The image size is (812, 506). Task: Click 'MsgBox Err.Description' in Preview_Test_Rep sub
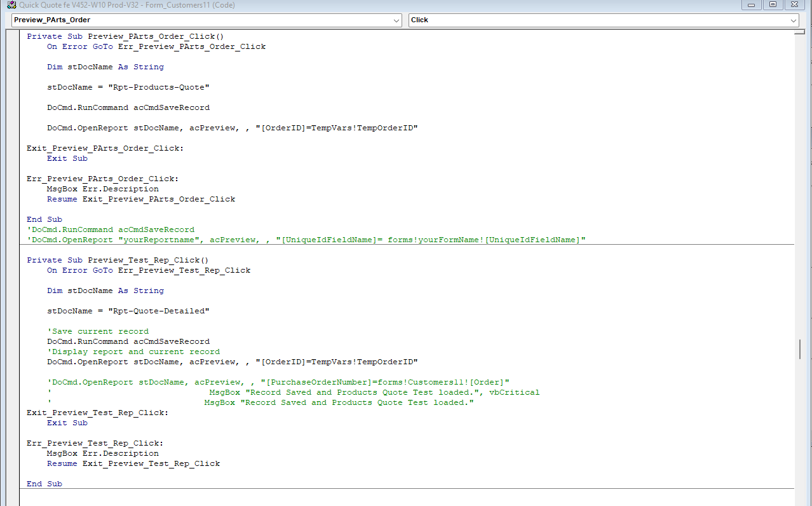point(103,453)
